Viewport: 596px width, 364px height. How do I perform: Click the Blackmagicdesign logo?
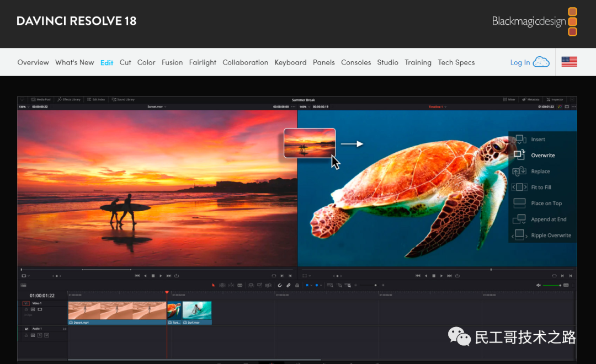(x=534, y=22)
